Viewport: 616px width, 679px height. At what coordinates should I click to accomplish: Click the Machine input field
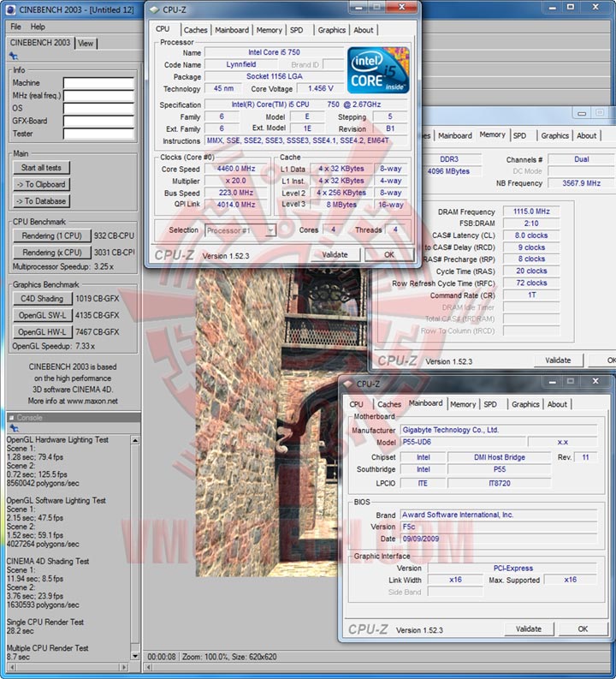(x=98, y=83)
